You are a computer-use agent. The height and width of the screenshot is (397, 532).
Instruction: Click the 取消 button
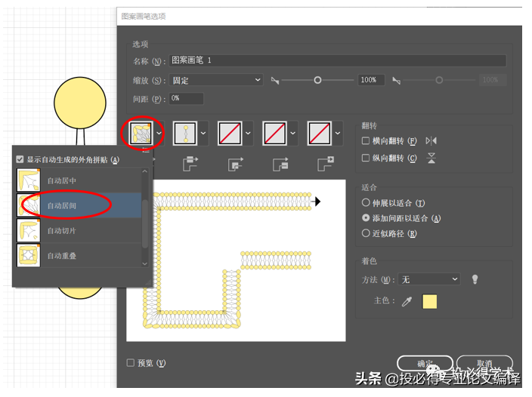click(484, 364)
